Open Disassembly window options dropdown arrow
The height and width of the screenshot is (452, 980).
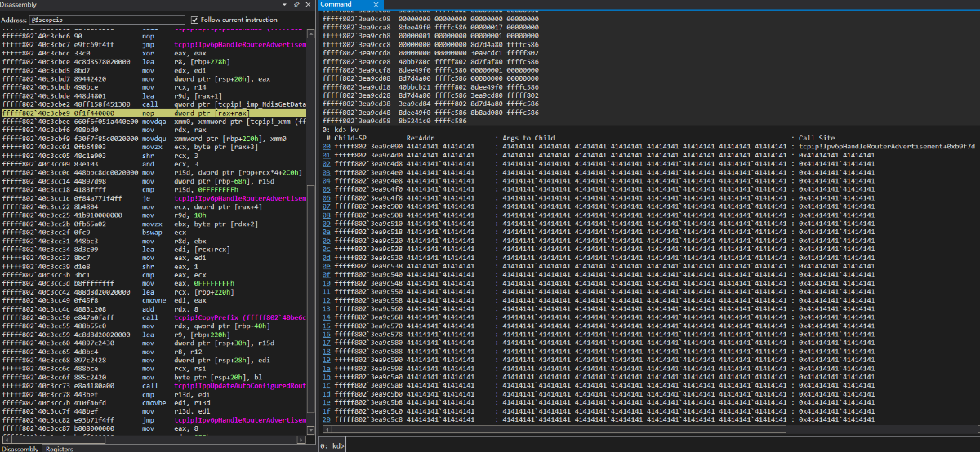[x=284, y=5]
